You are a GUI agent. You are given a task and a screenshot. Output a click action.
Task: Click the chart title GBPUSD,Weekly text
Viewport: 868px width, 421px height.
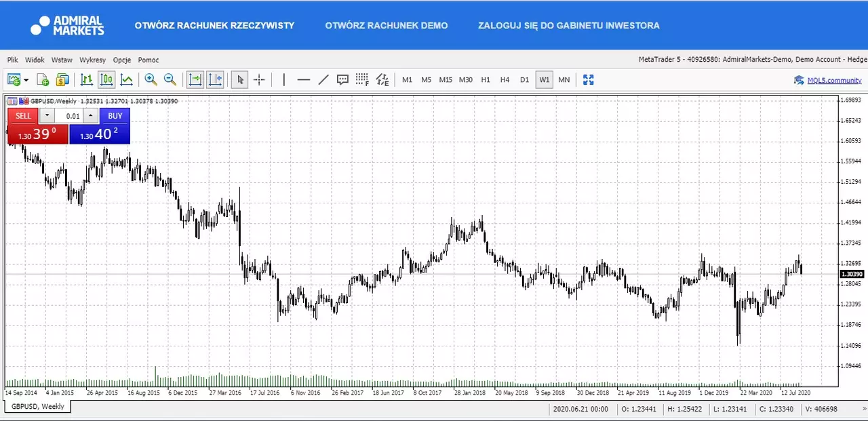coord(54,101)
